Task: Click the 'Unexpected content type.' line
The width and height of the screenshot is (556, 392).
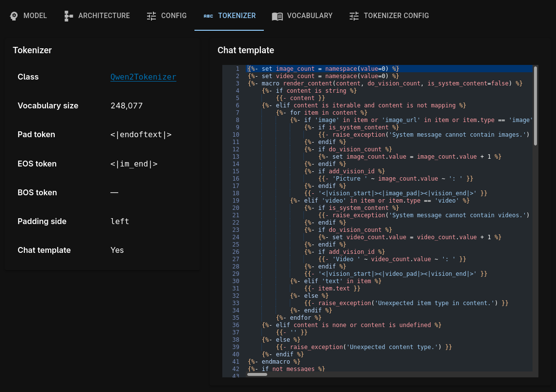Action: click(x=364, y=347)
